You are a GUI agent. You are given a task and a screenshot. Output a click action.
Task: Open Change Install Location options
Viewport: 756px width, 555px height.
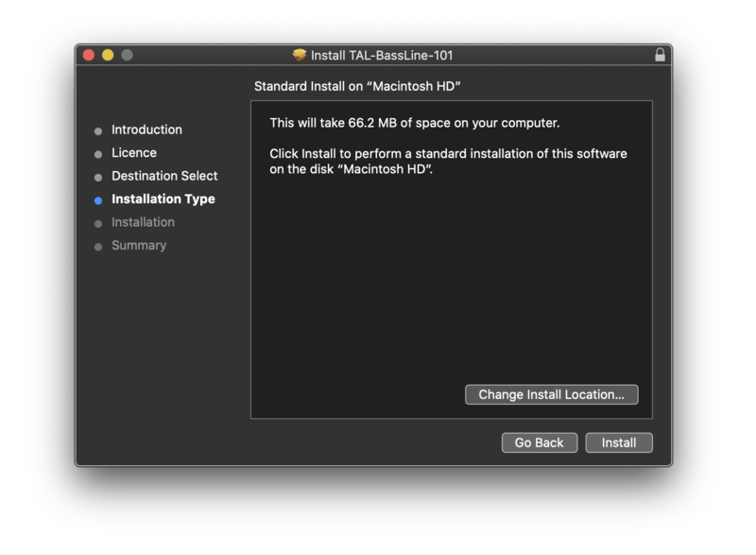(551, 394)
